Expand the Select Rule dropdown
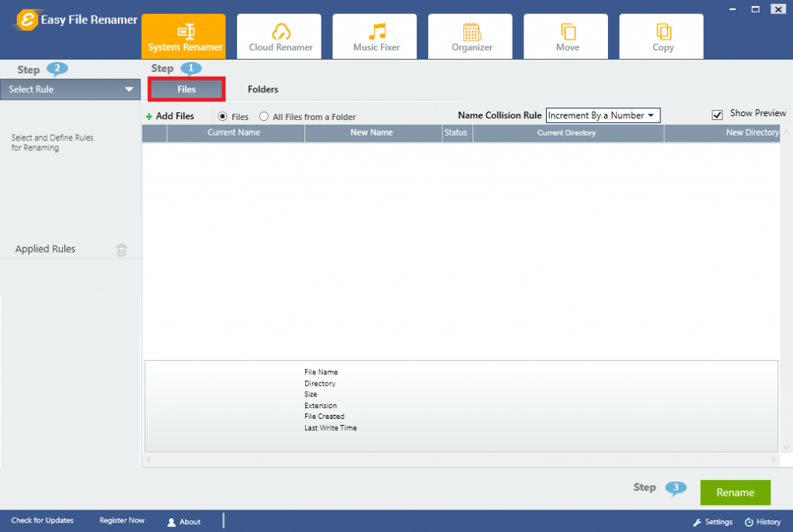793x532 pixels. coord(70,89)
